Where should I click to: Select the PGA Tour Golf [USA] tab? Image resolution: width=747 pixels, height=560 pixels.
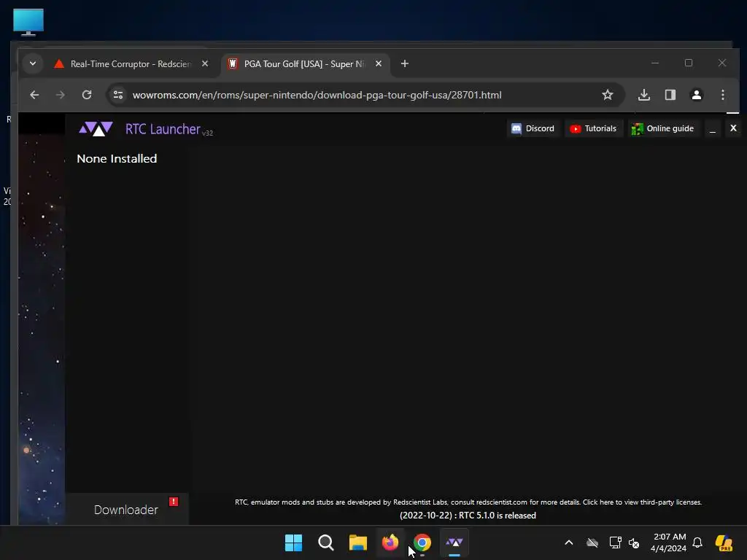tap(303, 64)
